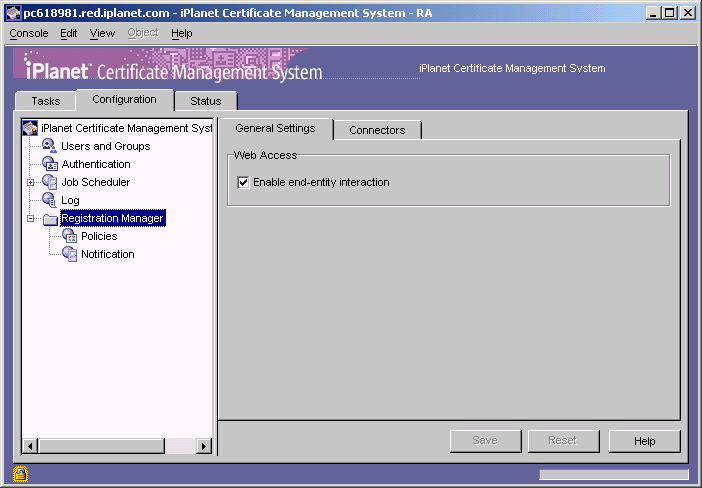Select Log in the navigation tree
The height and width of the screenshot is (488, 702).
click(70, 201)
